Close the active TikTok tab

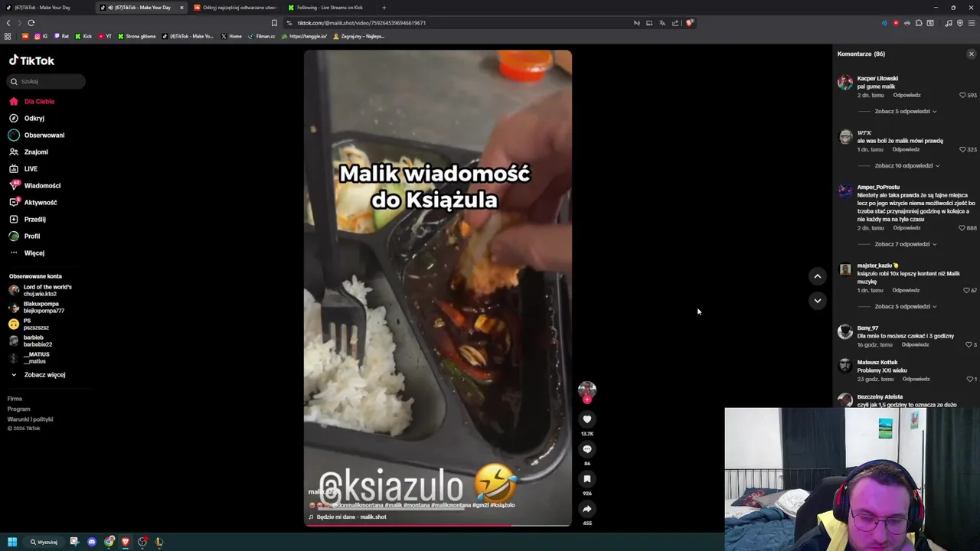point(181,8)
